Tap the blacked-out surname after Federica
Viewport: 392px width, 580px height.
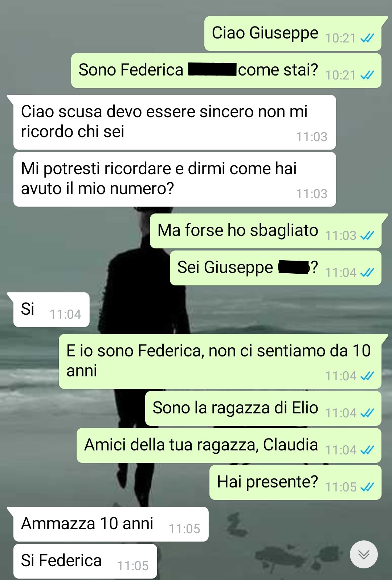pos(212,69)
